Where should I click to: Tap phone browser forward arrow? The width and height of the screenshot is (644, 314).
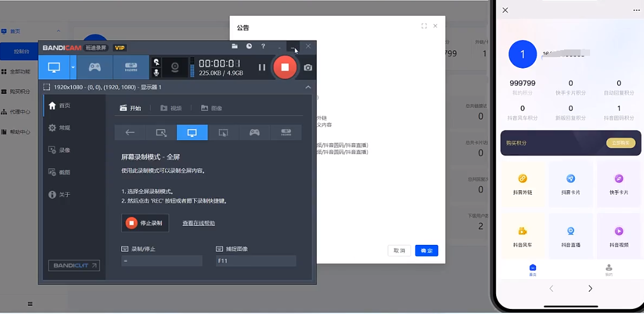590,289
